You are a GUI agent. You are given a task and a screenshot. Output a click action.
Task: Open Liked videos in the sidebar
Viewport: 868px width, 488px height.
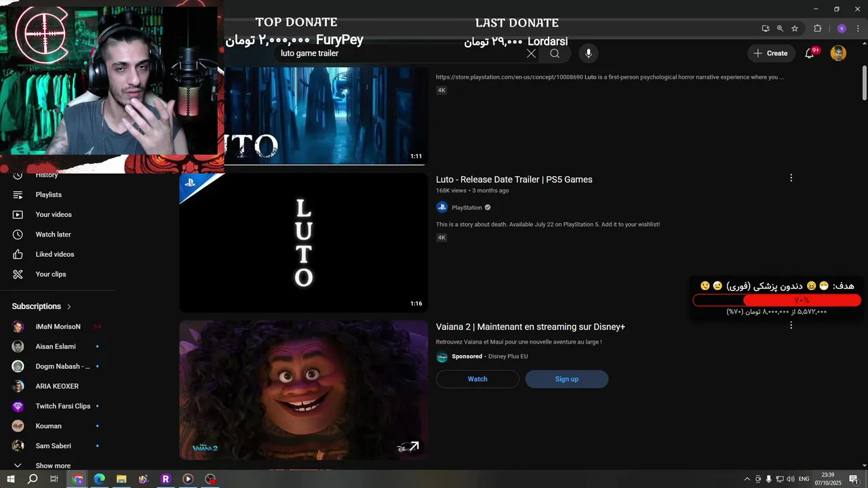coord(55,254)
